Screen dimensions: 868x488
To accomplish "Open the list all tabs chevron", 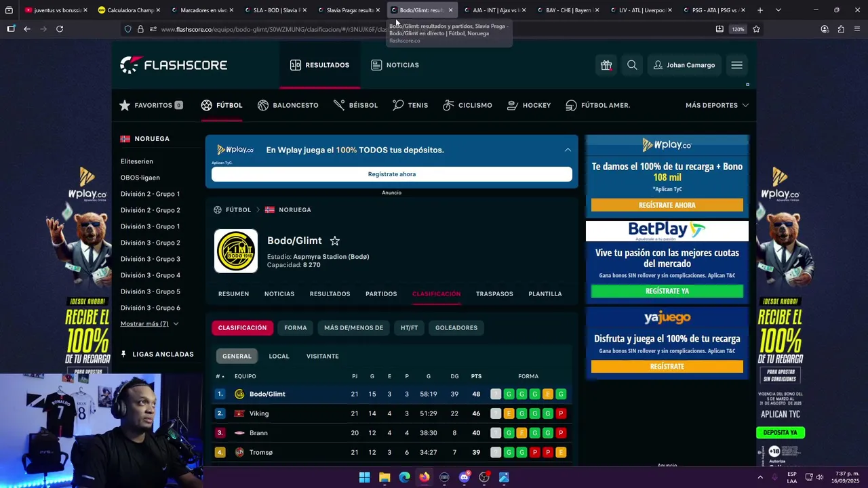I will (778, 10).
